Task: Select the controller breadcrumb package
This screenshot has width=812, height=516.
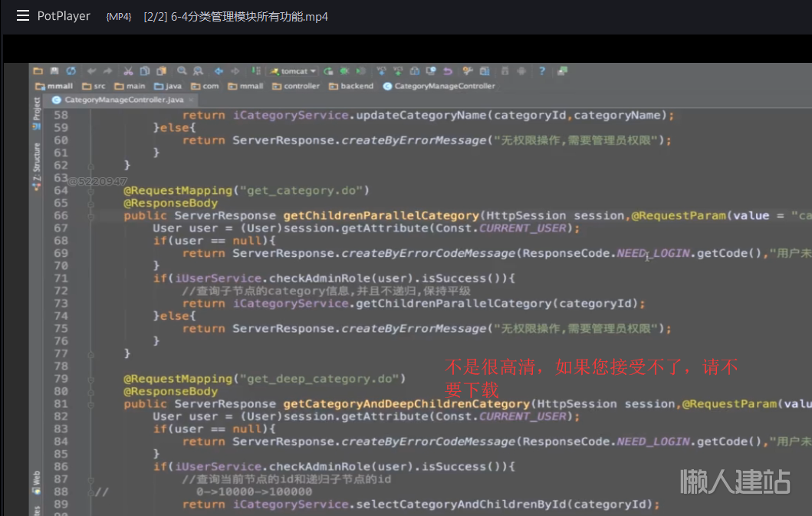Action: (296, 86)
